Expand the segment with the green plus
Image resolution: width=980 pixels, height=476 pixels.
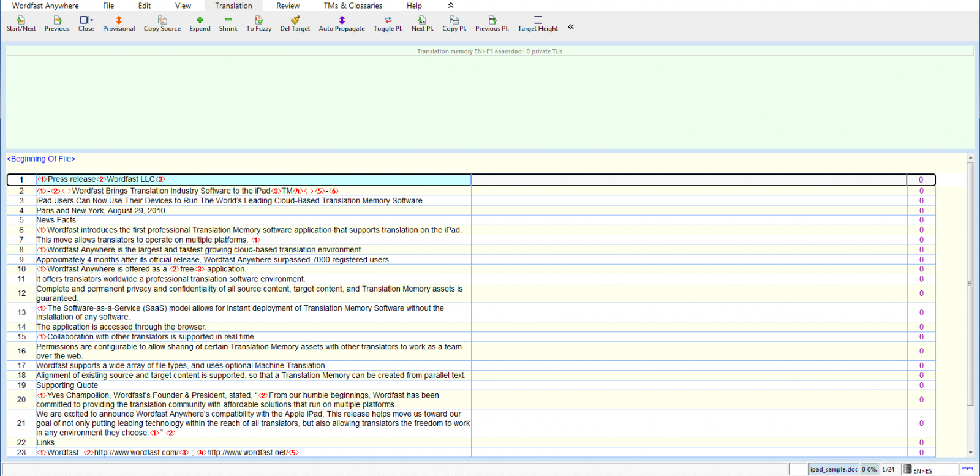pyautogui.click(x=200, y=20)
